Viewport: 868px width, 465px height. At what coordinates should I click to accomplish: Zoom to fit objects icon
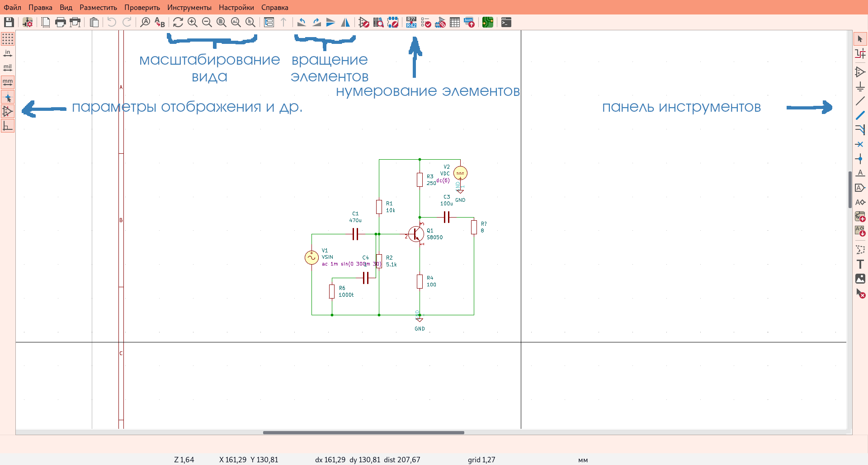point(236,22)
